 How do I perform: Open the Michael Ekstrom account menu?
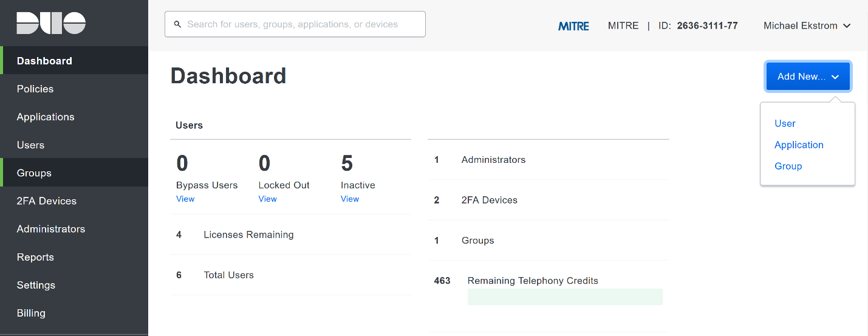[x=807, y=26]
